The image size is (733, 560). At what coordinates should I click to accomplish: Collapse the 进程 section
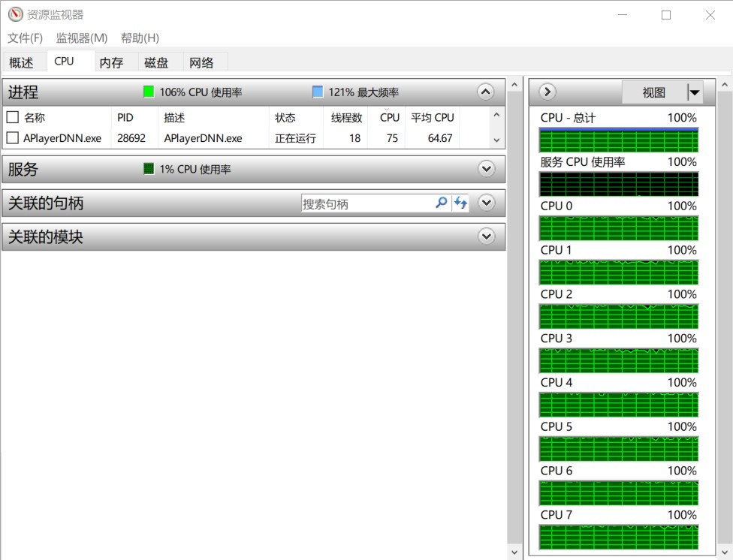tap(486, 92)
